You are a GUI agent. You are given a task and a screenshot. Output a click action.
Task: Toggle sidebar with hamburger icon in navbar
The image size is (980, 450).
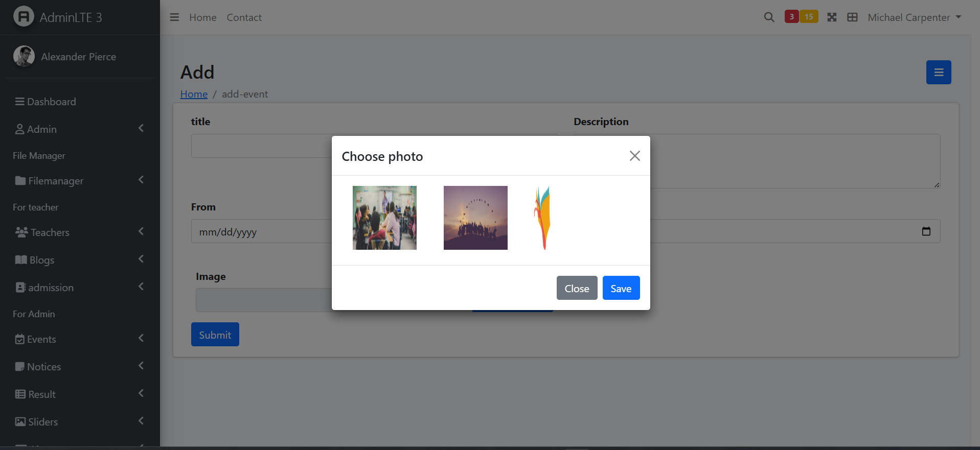(x=174, y=17)
